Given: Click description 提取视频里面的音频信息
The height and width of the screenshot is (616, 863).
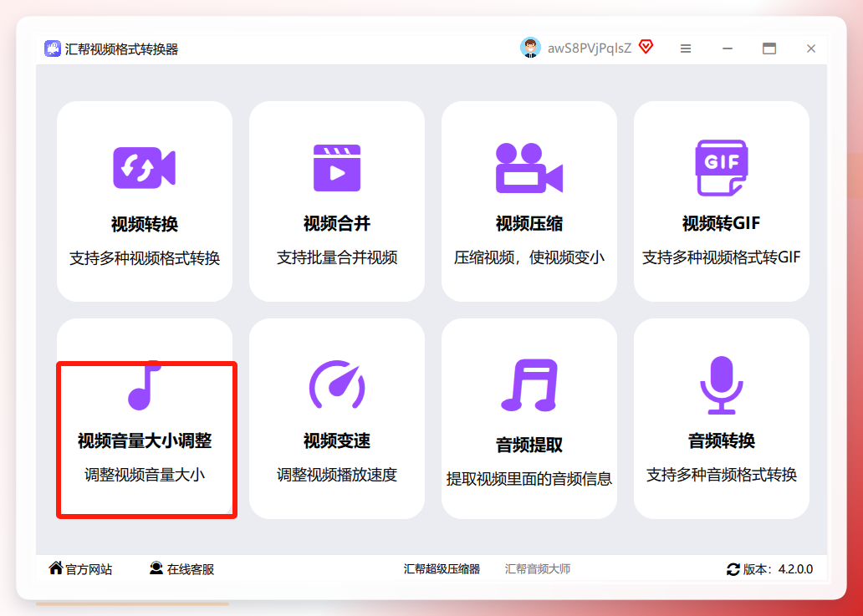Looking at the screenshot, I should pos(529,479).
